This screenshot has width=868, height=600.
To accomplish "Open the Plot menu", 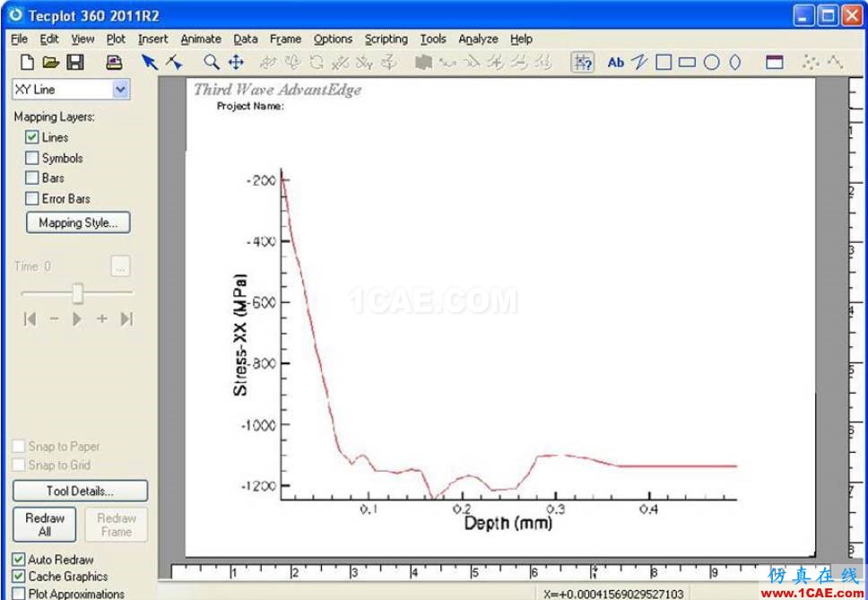I will point(116,39).
